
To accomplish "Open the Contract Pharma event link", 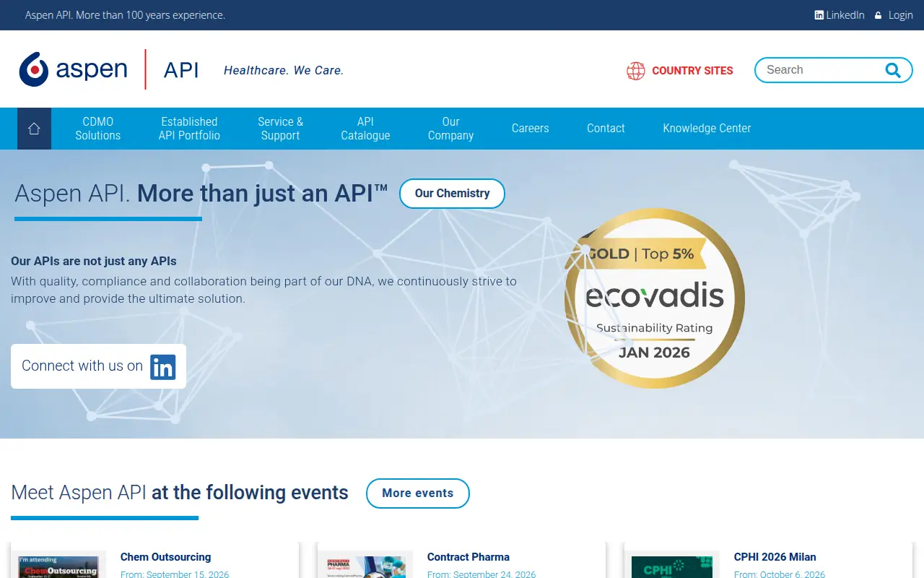I will [x=468, y=557].
